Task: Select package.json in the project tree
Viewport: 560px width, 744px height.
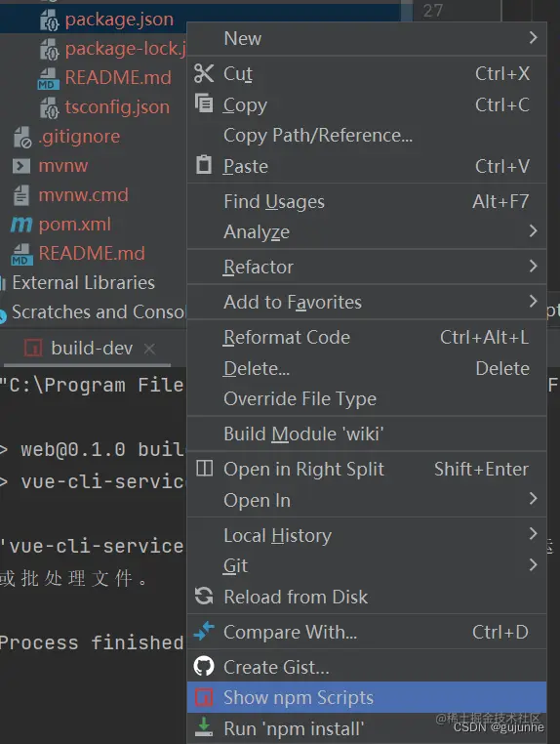Action: [119, 20]
